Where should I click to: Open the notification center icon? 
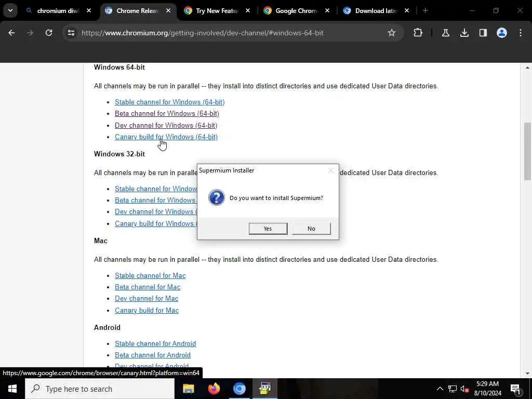pyautogui.click(x=515, y=389)
